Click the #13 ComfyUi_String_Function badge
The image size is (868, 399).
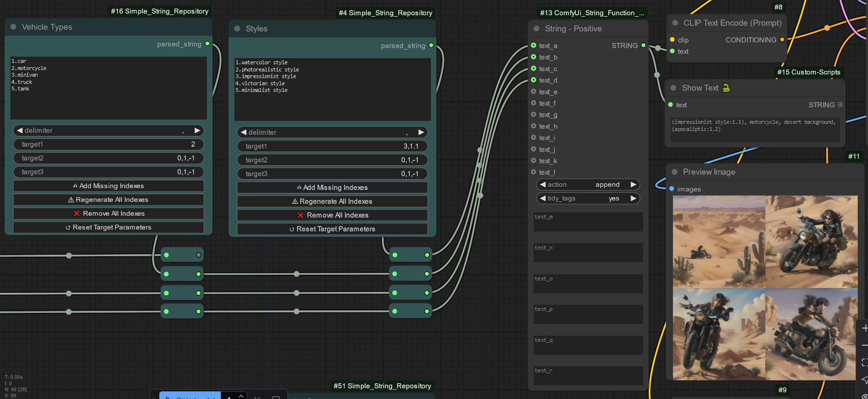[x=592, y=13]
